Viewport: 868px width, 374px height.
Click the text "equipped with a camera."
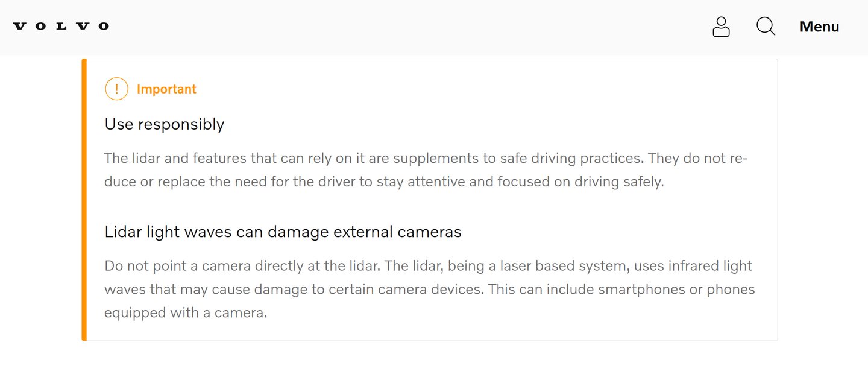point(186,313)
